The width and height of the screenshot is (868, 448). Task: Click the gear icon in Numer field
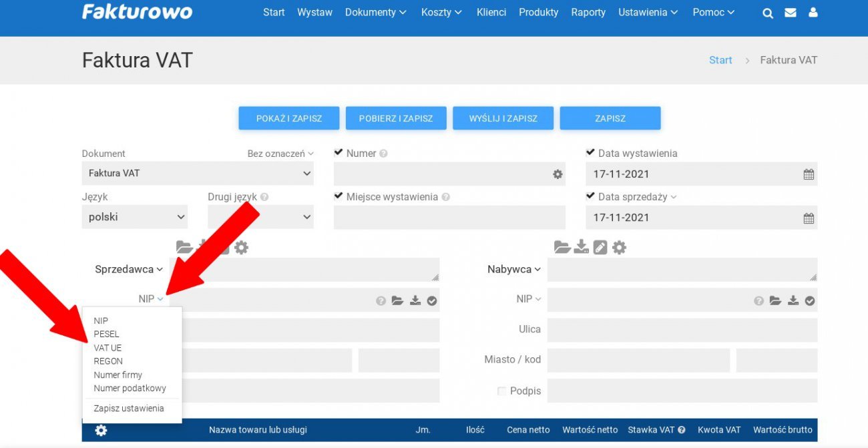point(558,174)
